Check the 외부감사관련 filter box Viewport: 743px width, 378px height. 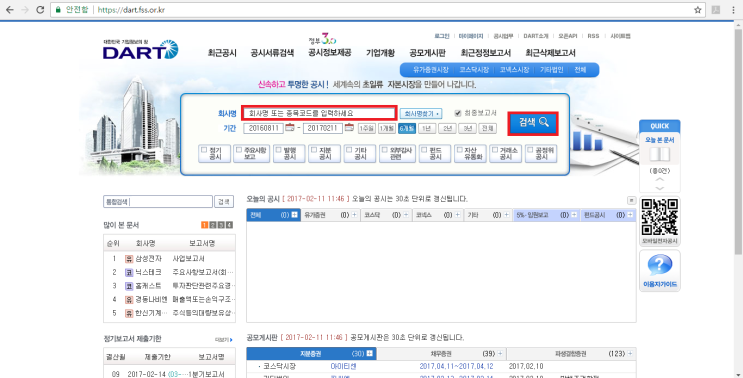(x=385, y=150)
